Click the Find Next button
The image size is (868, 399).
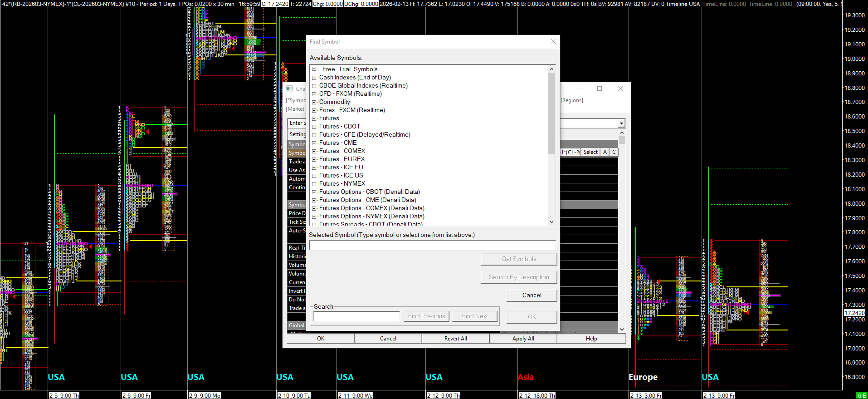tap(475, 316)
